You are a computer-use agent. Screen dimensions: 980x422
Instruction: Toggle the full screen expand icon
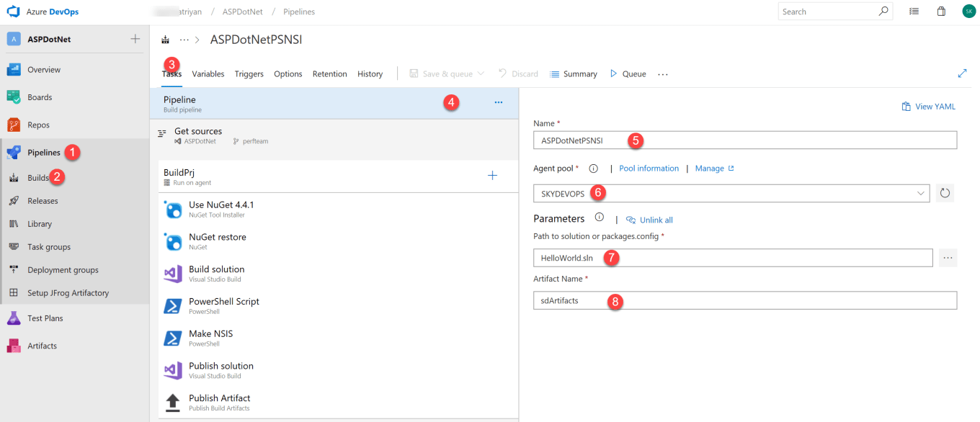(x=962, y=73)
